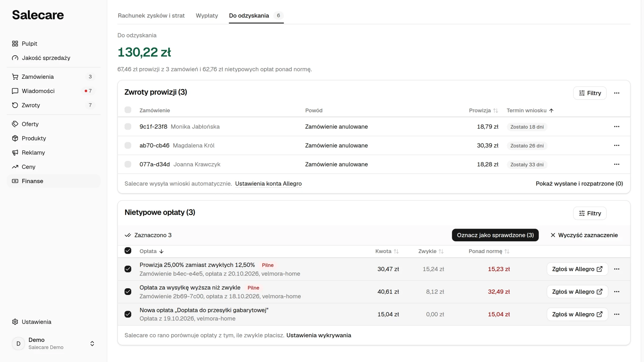Open row menu for Opłata za wysyłkę fee

coord(616,292)
